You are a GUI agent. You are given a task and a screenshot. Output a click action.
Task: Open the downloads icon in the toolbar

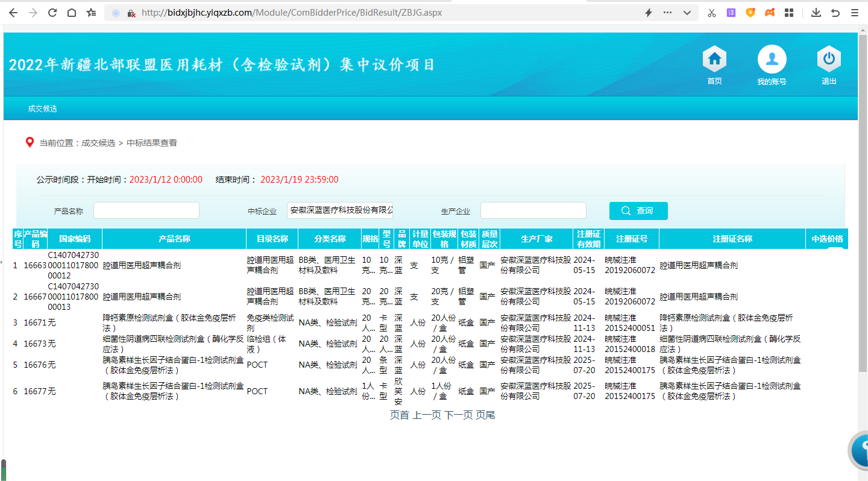816,12
